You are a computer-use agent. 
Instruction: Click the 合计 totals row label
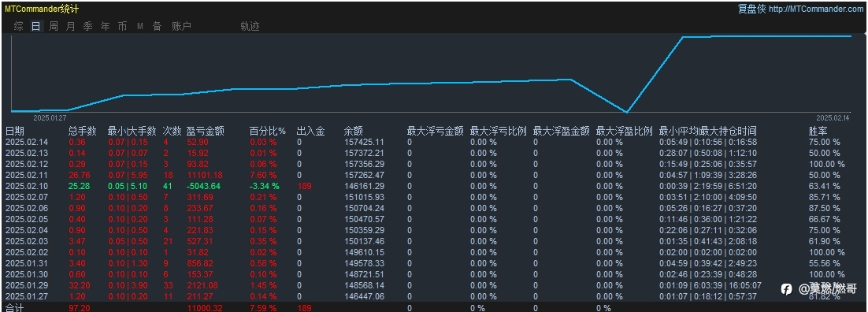15,307
